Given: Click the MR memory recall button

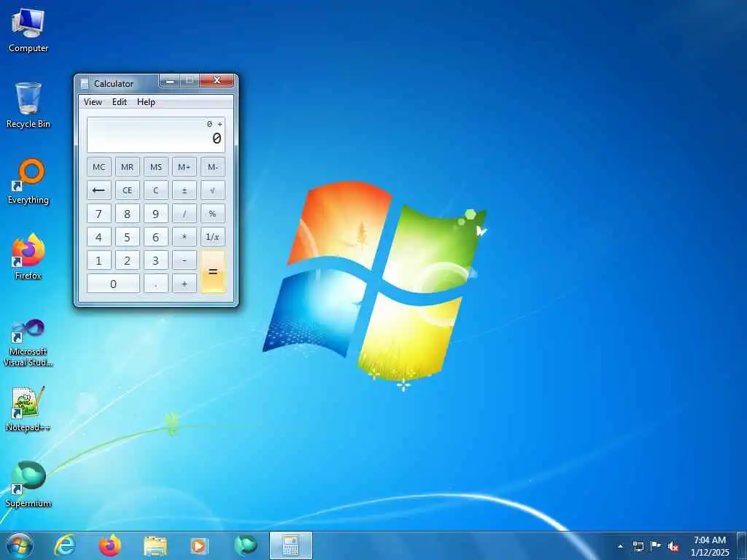Looking at the screenshot, I should point(127,167).
